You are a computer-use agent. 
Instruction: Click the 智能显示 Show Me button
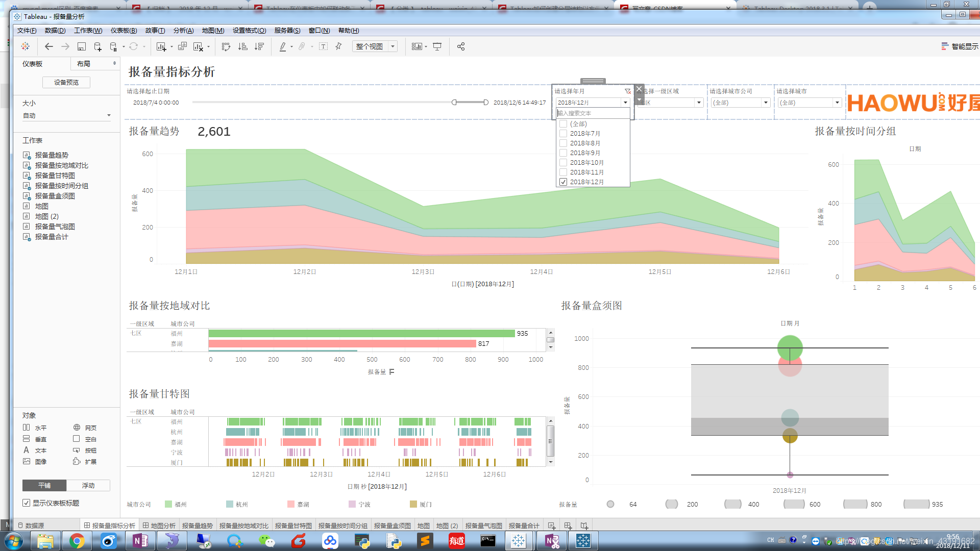pyautogui.click(x=960, y=46)
